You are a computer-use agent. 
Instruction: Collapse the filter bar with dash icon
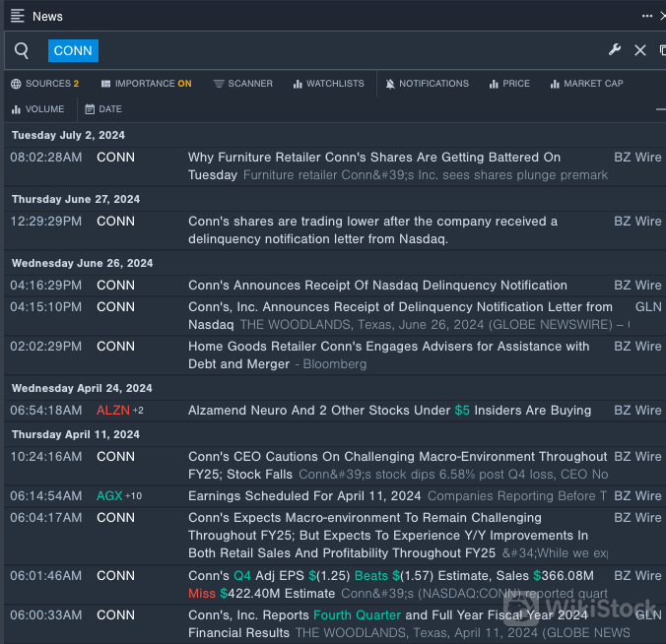[660, 109]
